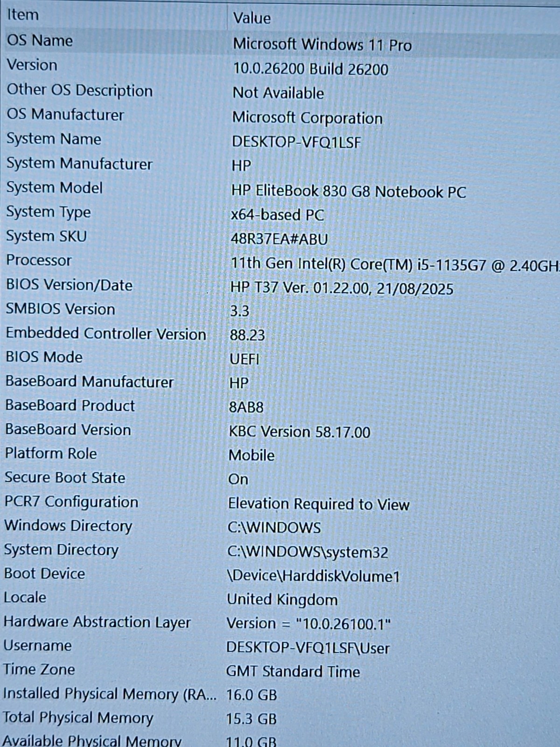Select the BaseBoard Product row label

point(70,405)
